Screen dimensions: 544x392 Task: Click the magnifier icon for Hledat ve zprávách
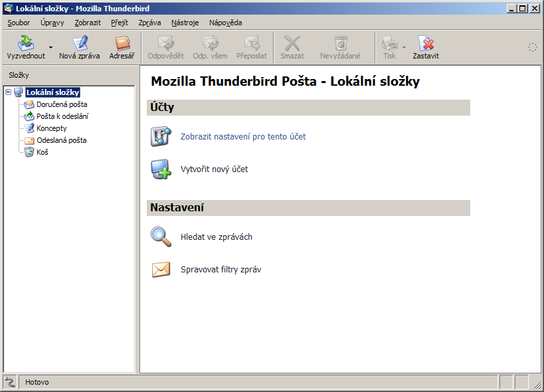(x=161, y=237)
